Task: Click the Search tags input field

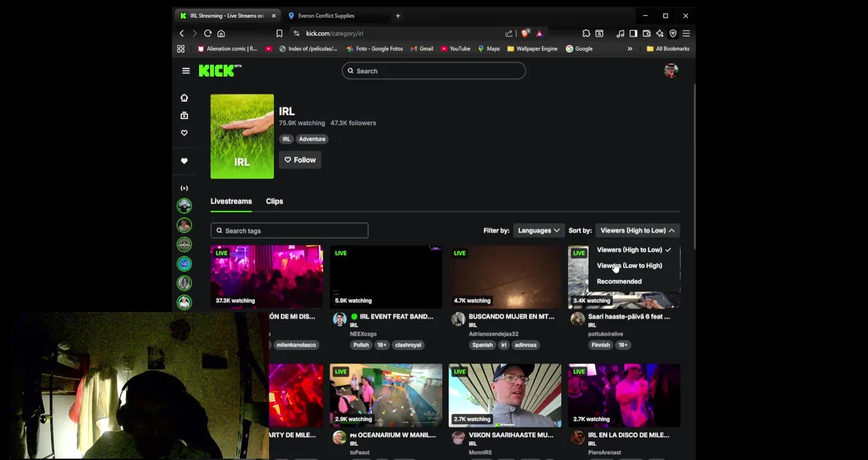Action: tap(289, 231)
